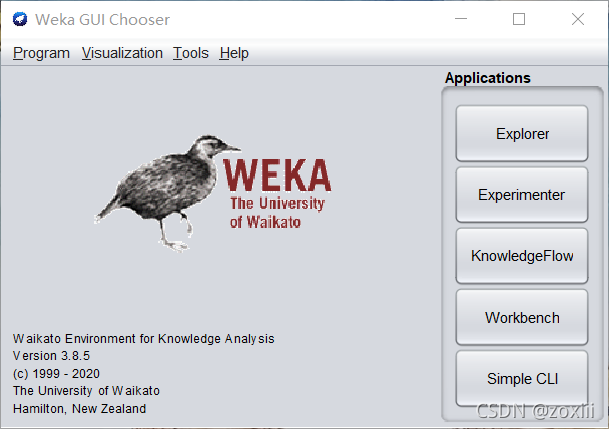The image size is (609, 429).
Task: Start the KnowledgeFlow application
Action: [522, 256]
